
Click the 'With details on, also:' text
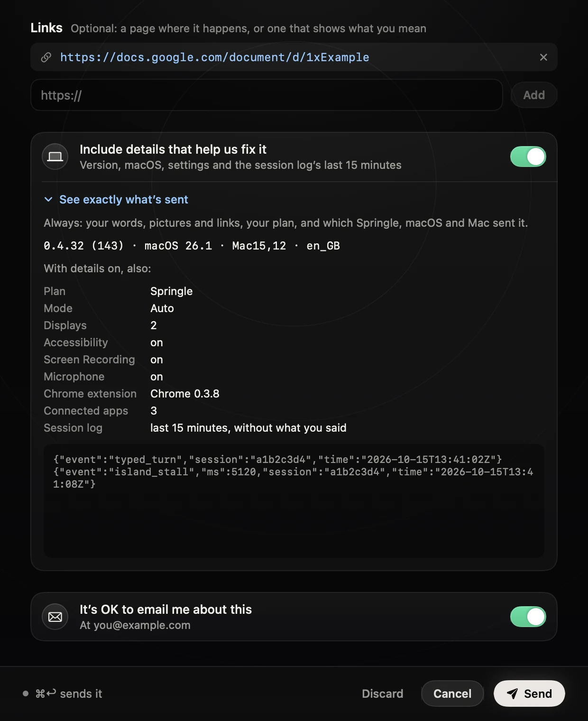(97, 268)
